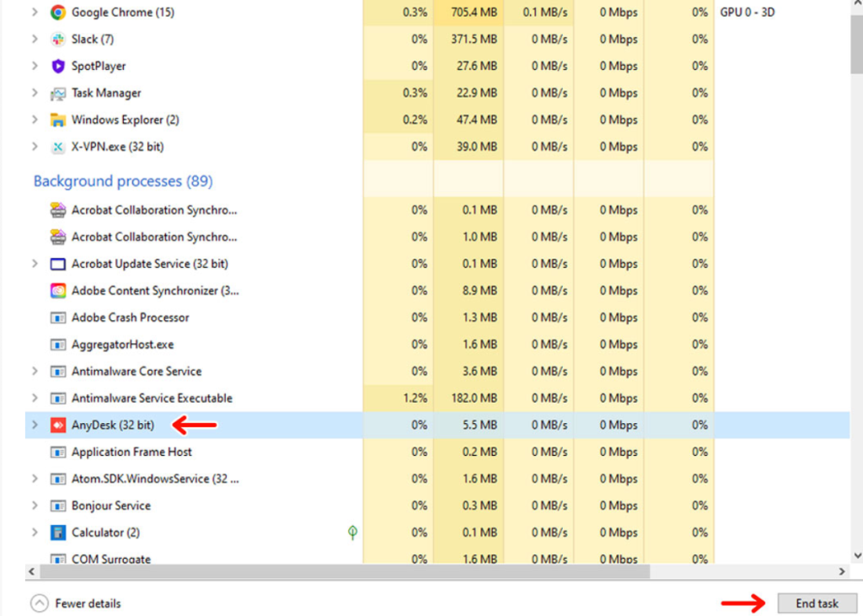Image resolution: width=863 pixels, height=616 pixels.
Task: Expand the Google Chrome (15) group
Action: coord(35,12)
